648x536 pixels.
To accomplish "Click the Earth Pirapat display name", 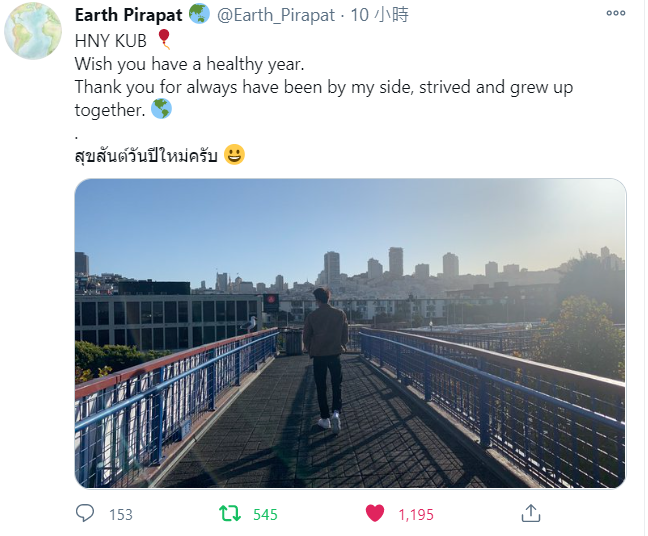I will coord(129,15).
